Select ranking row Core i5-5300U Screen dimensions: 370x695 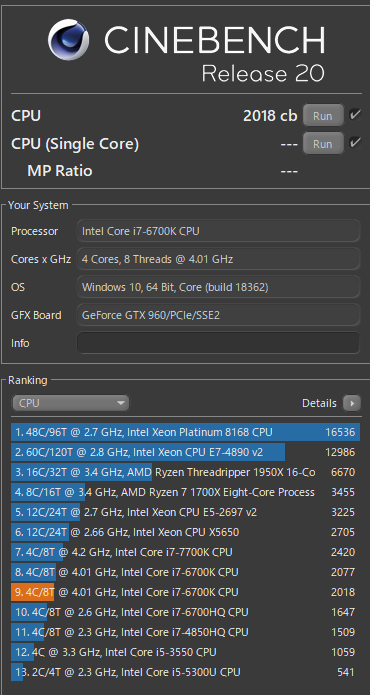(x=186, y=672)
